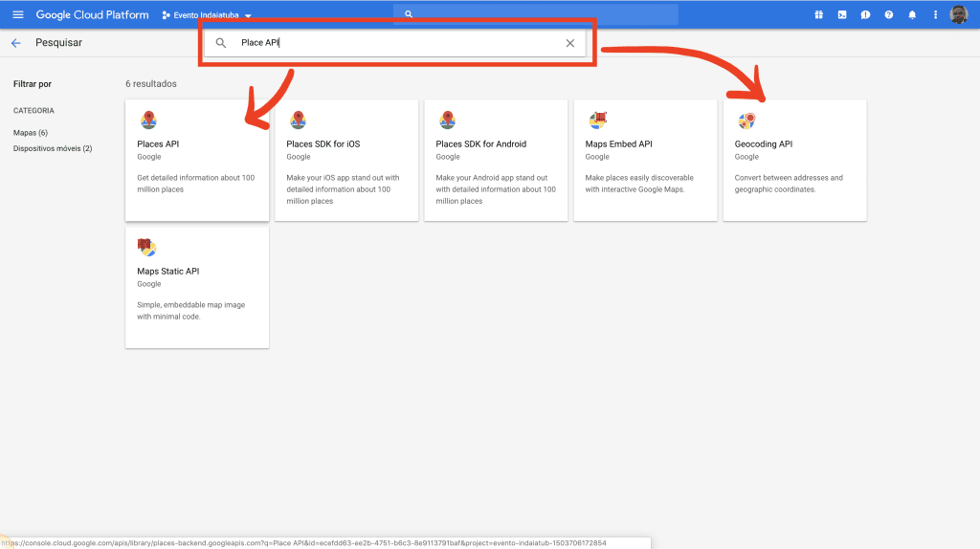This screenshot has height=549, width=980.
Task: Go back using the left arrow
Action: tap(15, 43)
